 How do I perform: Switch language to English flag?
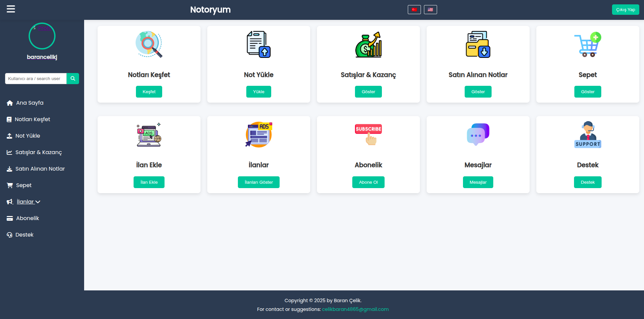[430, 9]
